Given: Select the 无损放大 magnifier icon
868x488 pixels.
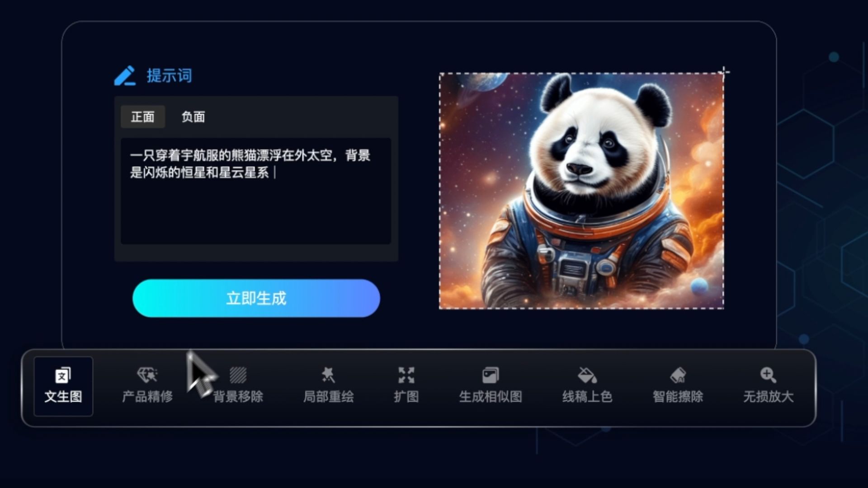Looking at the screenshot, I should point(768,375).
